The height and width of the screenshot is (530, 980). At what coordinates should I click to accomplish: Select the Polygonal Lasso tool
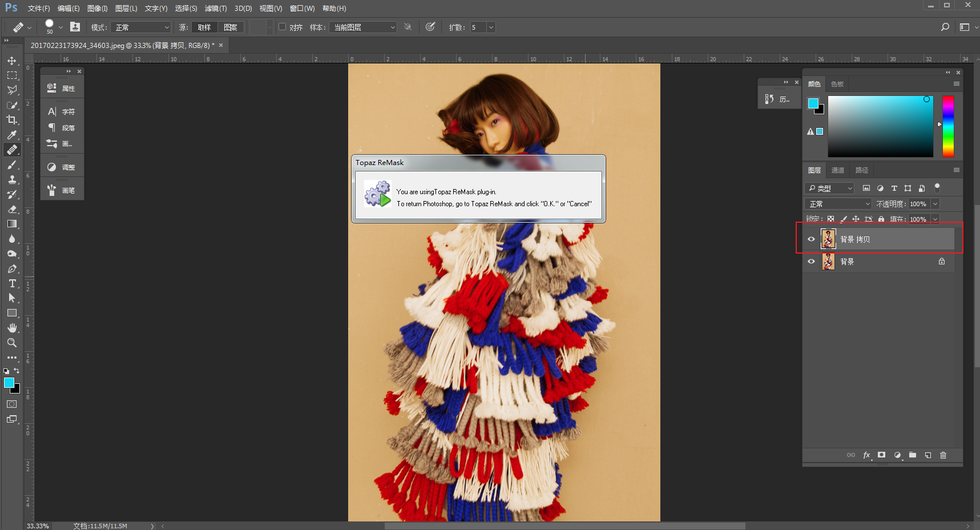coord(11,90)
